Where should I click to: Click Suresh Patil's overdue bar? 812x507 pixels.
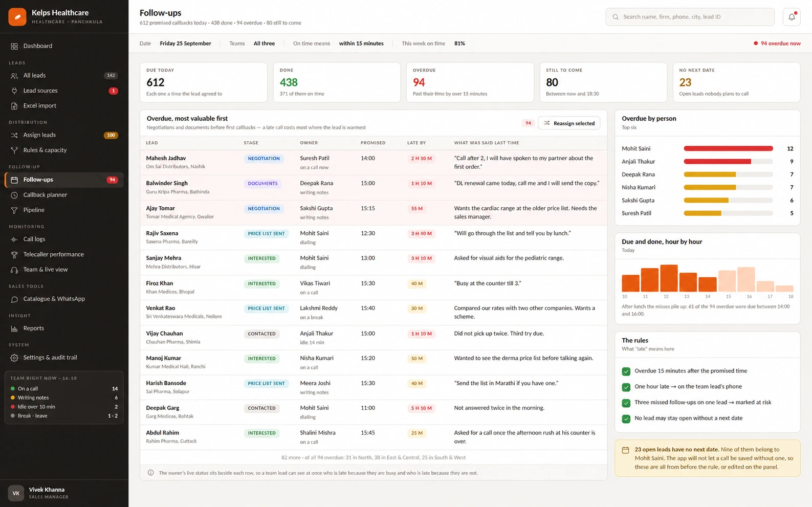(703, 213)
